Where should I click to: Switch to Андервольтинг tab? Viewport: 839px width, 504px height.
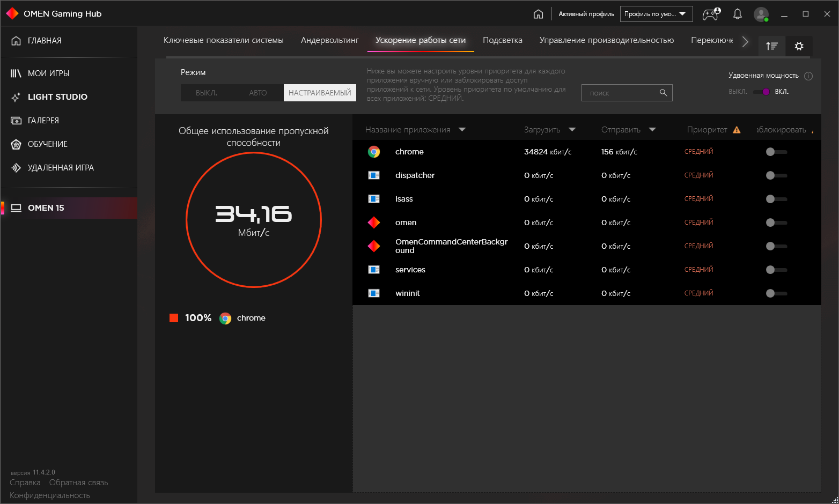click(330, 40)
